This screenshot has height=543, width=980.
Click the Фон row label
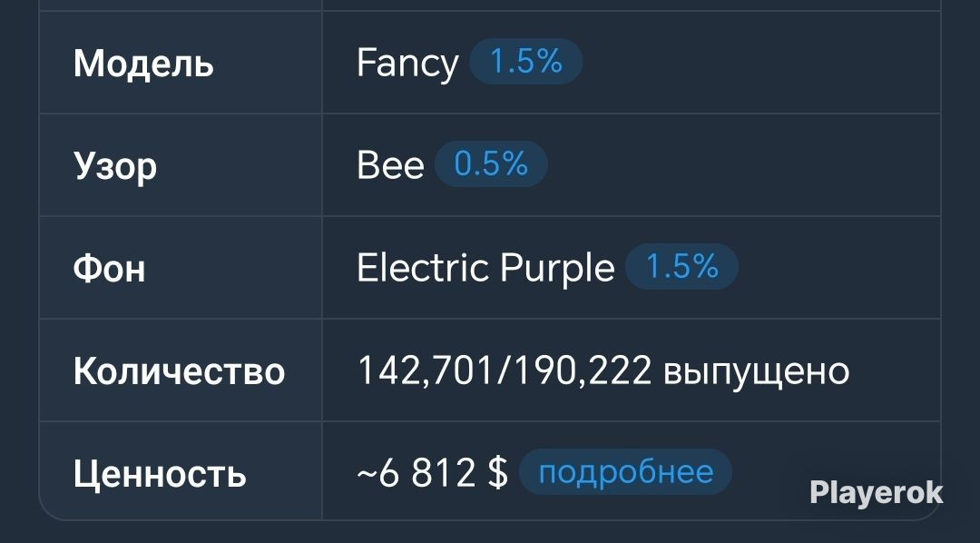coord(110,269)
